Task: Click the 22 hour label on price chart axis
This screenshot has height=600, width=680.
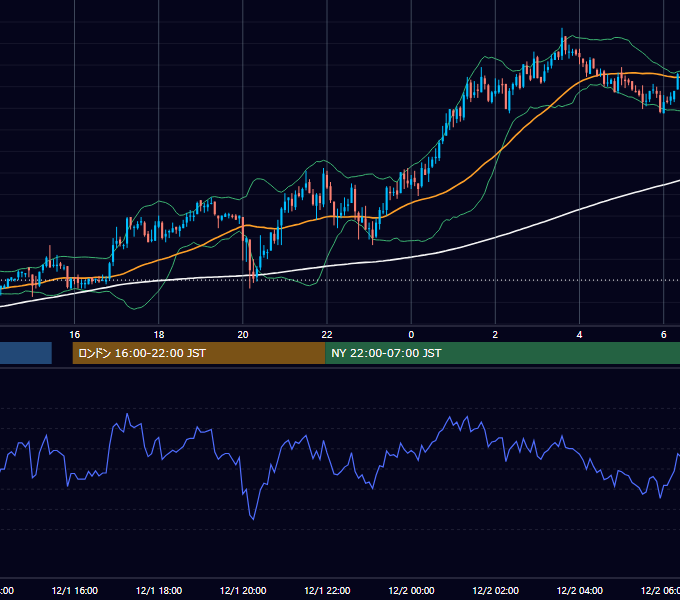Action: click(327, 335)
